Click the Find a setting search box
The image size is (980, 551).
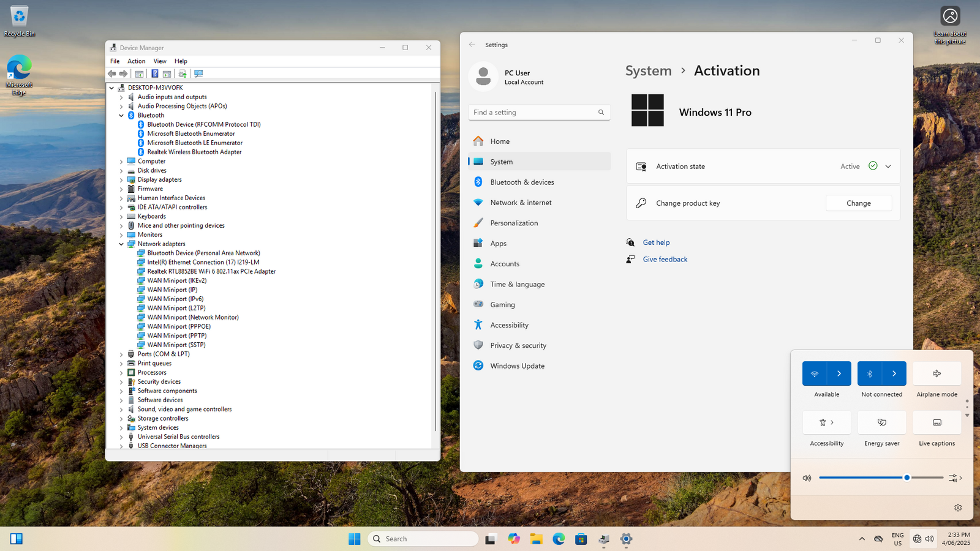tap(533, 113)
